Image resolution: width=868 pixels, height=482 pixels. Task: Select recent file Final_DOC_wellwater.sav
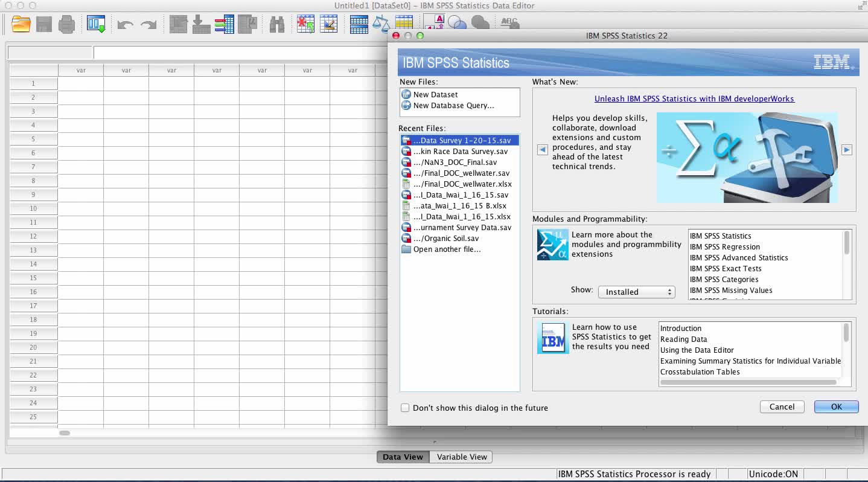pos(459,173)
